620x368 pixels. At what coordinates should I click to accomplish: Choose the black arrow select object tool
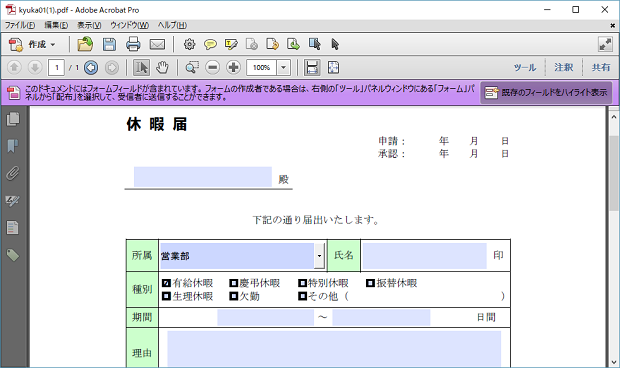click(335, 44)
